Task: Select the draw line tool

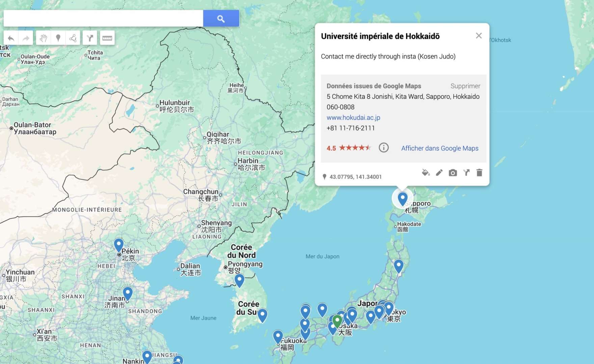Action: [73, 38]
